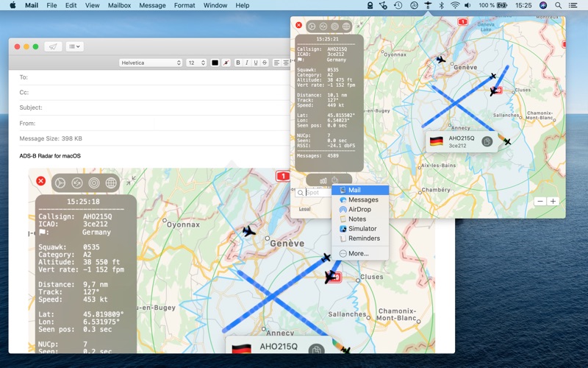Screen dimensions: 588x368
Task: Align text left in Mail toolbar
Action: coord(277,63)
